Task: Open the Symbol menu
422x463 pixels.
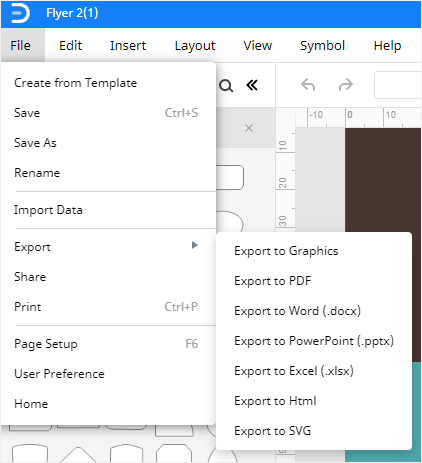Action: 322,45
